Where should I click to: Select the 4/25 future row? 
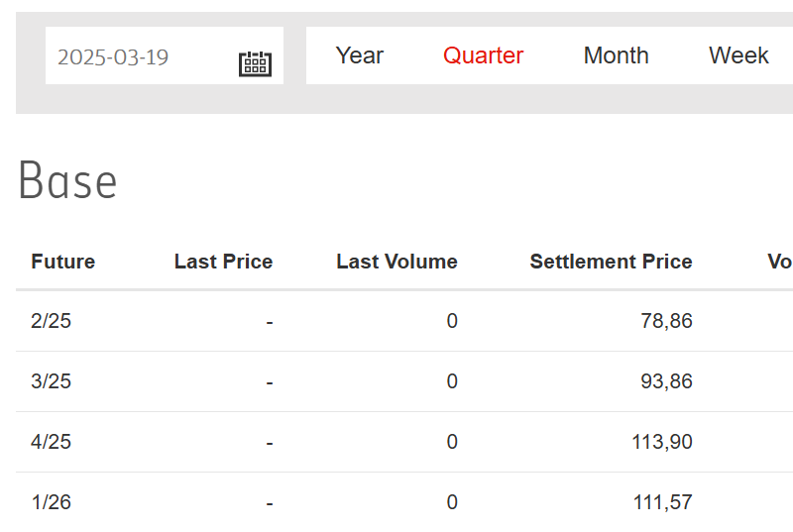(x=404, y=442)
